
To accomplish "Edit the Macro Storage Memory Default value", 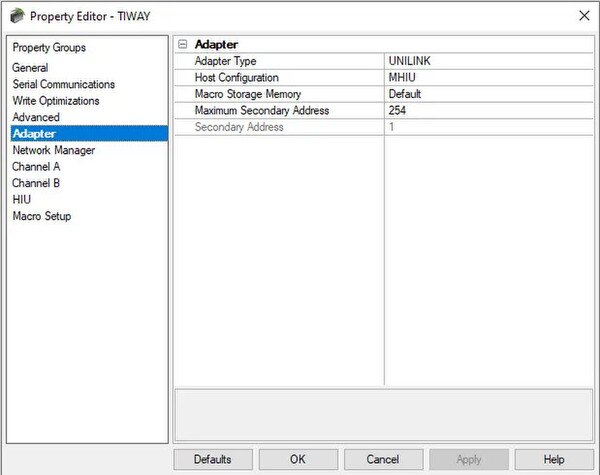I will point(489,94).
